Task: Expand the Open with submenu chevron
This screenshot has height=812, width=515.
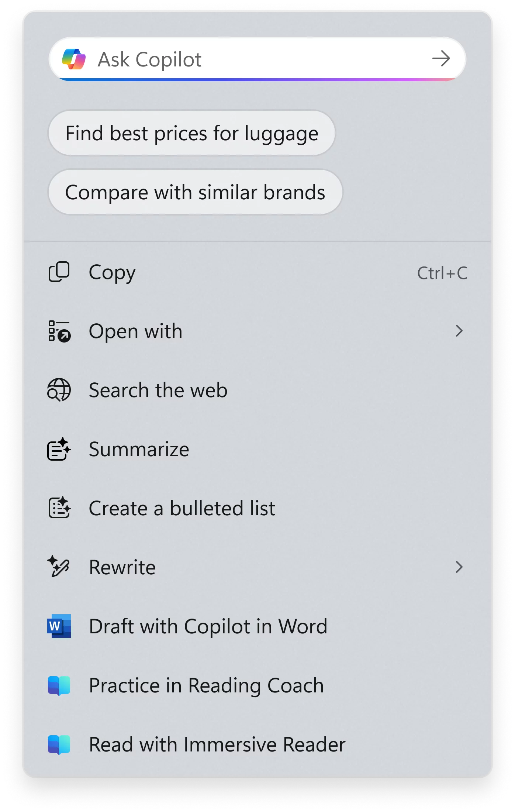Action: click(459, 331)
